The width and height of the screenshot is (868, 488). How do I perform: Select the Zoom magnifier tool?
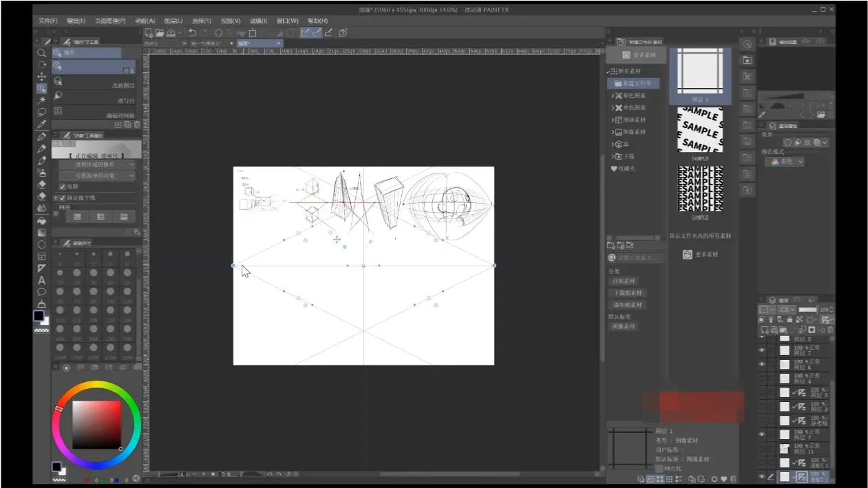[42, 53]
